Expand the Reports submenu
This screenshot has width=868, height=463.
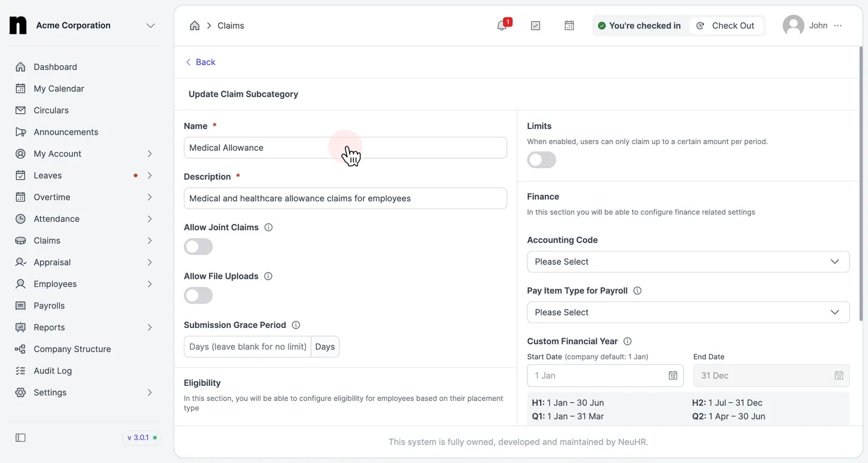(149, 327)
